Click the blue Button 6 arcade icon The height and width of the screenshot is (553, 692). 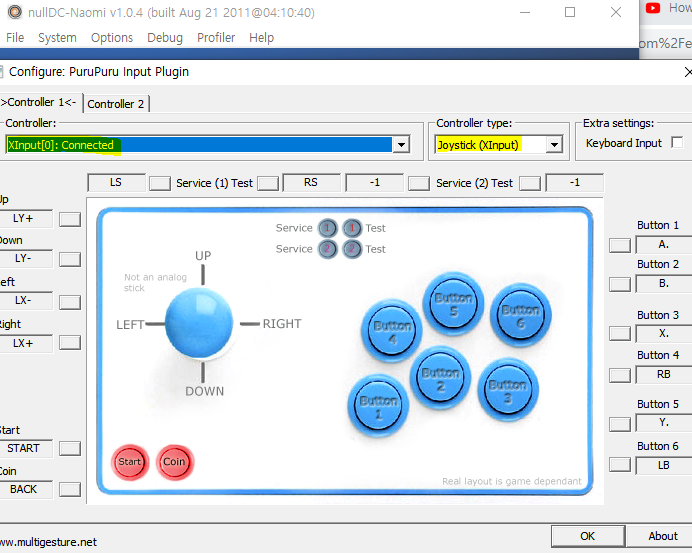point(521,315)
